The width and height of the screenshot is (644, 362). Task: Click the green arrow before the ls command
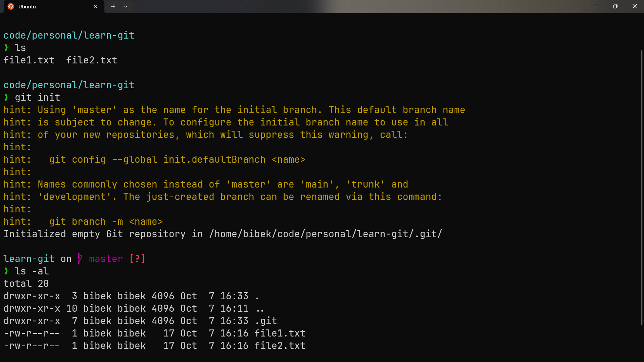(6, 47)
